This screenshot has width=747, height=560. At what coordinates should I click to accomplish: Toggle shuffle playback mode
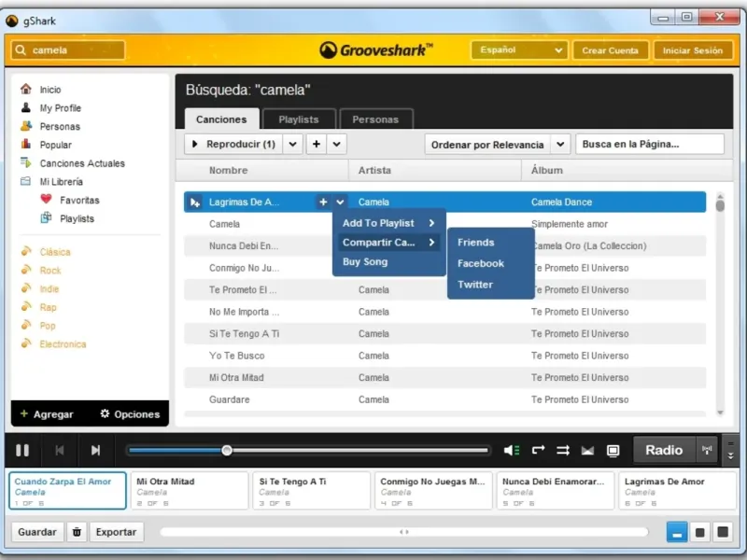(563, 450)
